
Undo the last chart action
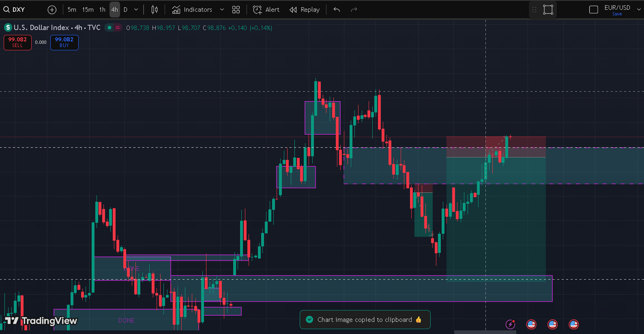pos(336,10)
